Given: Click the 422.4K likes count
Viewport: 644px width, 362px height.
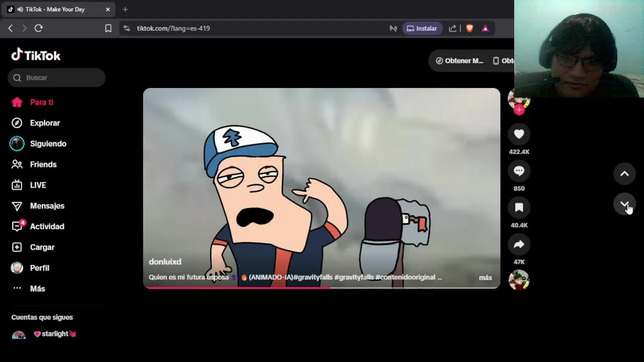Looking at the screenshot, I should [519, 151].
